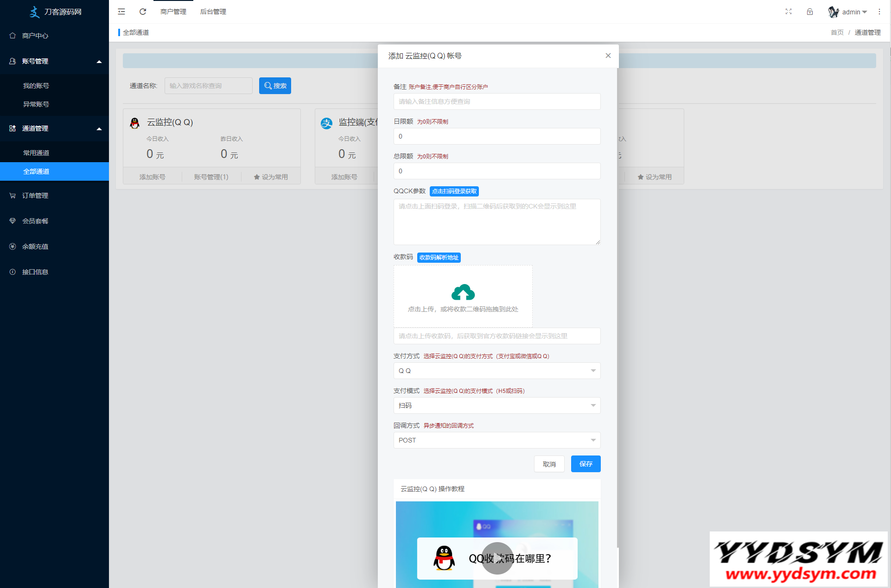Click the 保存 button

tap(586, 464)
